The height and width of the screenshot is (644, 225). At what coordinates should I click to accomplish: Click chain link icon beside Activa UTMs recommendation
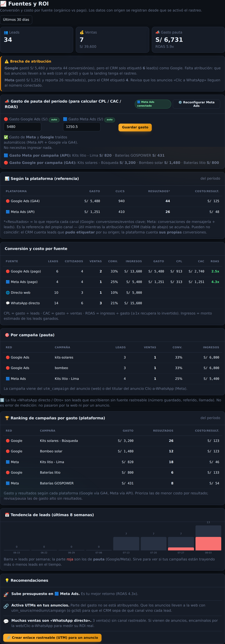[6, 606]
